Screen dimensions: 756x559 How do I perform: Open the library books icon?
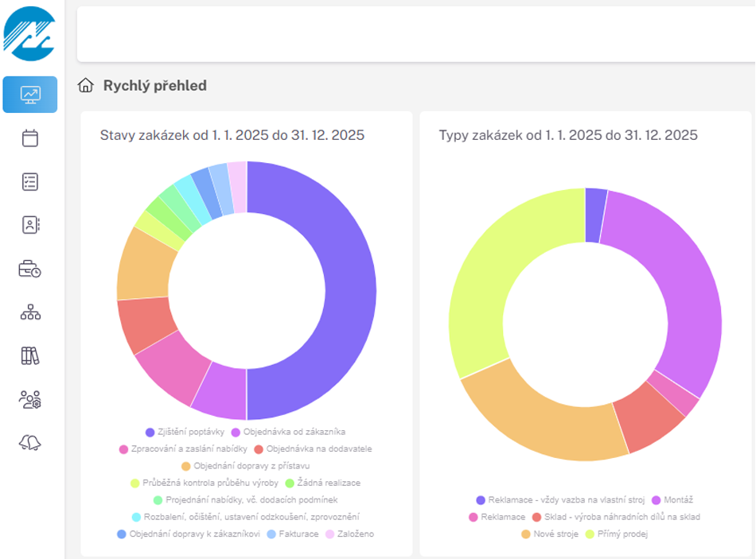(30, 355)
